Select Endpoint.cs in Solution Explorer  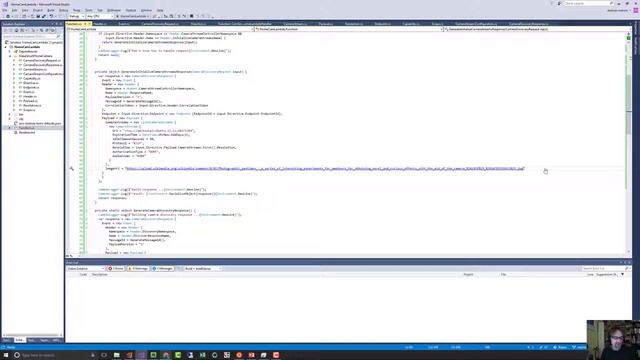click(x=31, y=87)
